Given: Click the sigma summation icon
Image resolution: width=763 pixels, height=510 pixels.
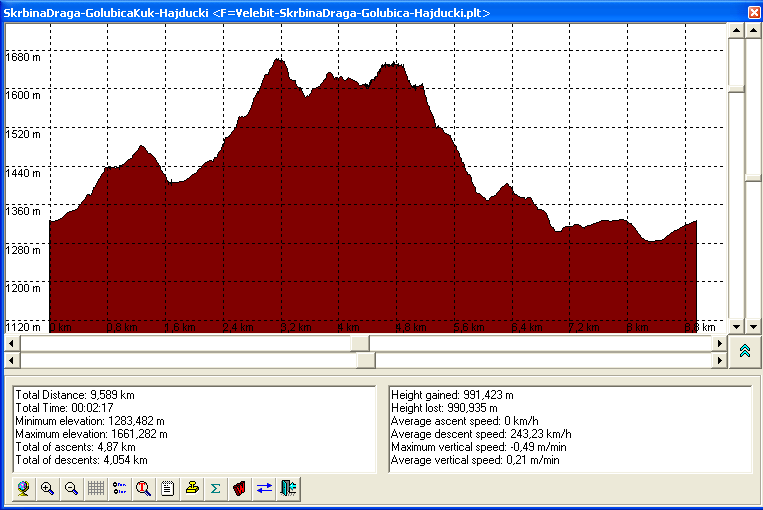Looking at the screenshot, I should (x=215, y=489).
